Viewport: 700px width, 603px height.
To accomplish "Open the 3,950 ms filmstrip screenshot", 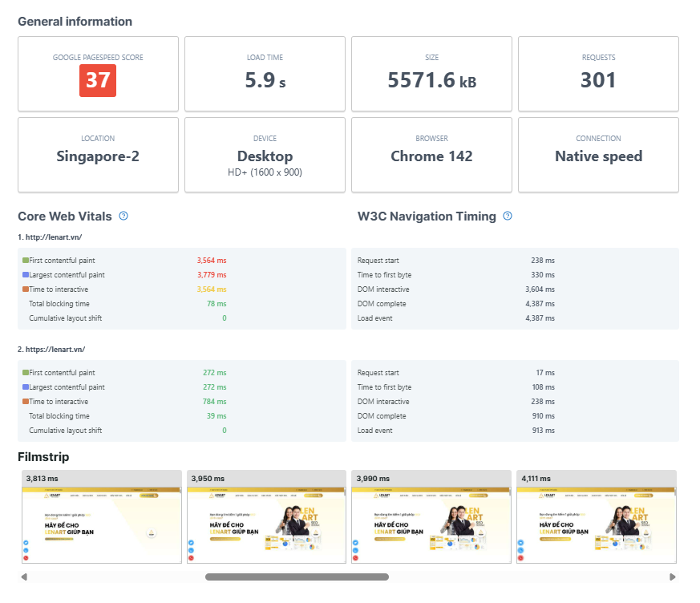I will (x=266, y=516).
